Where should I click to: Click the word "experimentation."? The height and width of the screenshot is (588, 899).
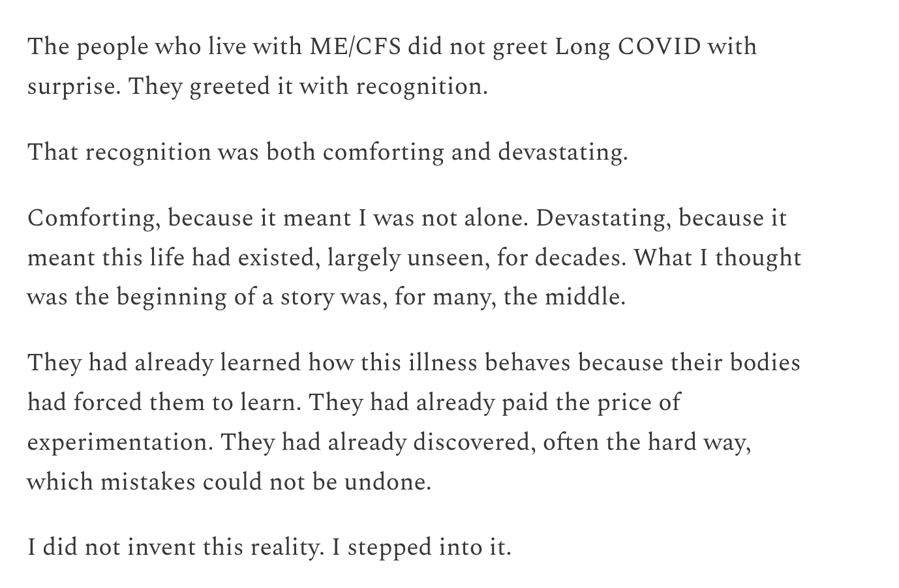[120, 443]
